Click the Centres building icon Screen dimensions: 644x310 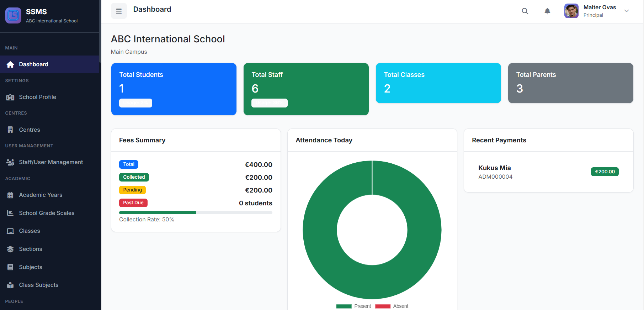[10, 130]
